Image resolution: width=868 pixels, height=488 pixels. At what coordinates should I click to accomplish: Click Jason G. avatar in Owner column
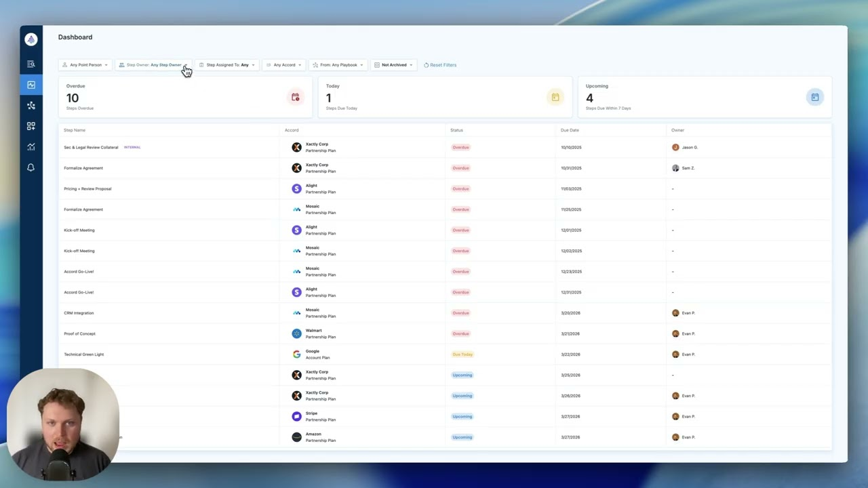tap(675, 147)
